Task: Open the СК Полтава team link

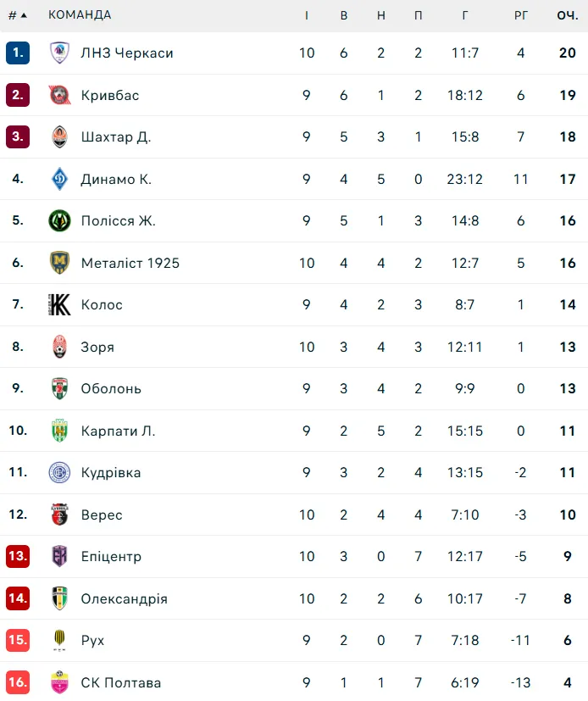Action: 121,682
